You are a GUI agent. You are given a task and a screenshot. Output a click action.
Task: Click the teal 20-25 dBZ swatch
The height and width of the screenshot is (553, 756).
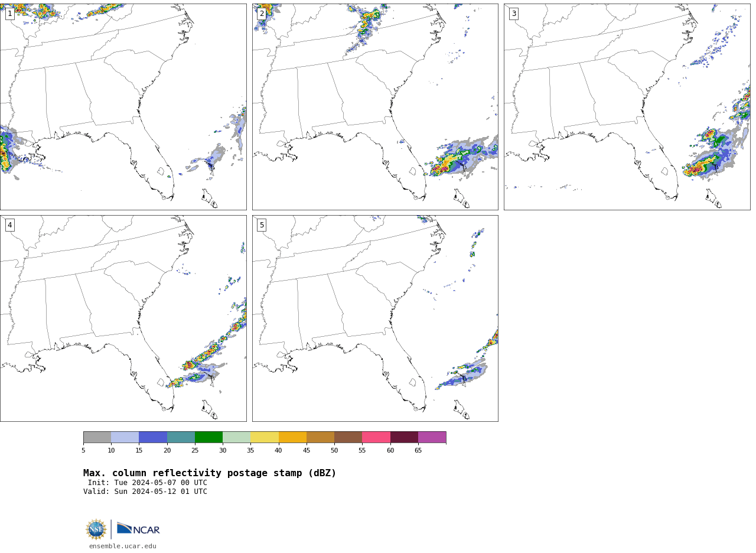click(181, 437)
